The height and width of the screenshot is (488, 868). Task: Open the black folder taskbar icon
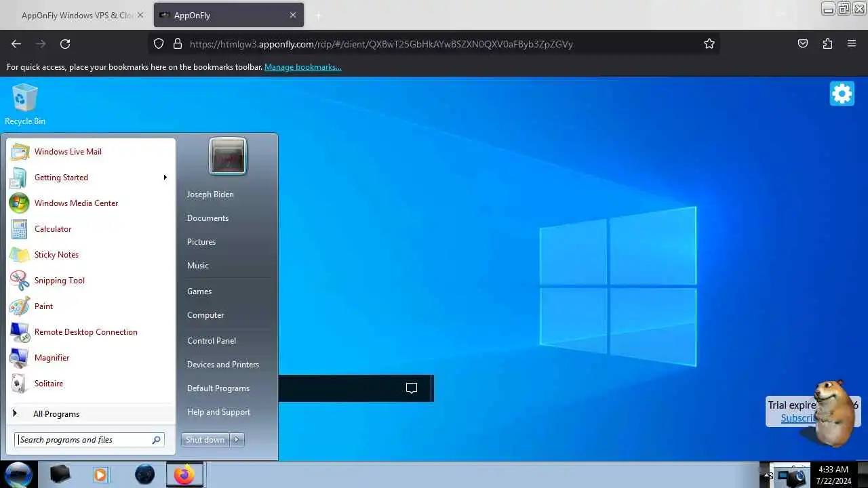60,474
